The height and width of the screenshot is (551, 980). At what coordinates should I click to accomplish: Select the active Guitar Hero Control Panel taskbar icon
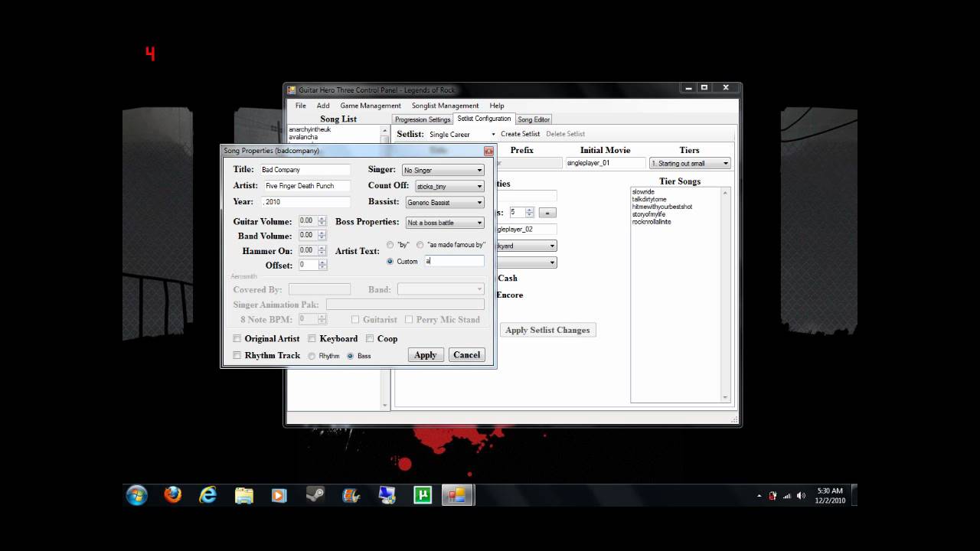pos(457,495)
